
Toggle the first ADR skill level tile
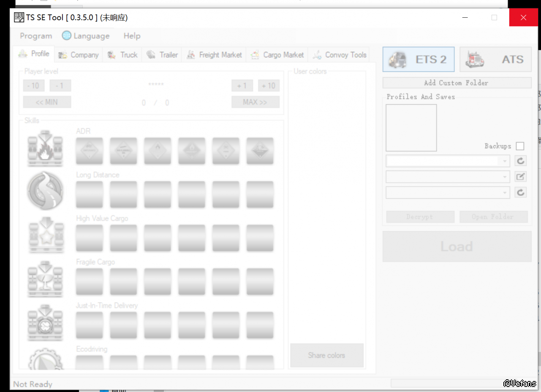[89, 151]
